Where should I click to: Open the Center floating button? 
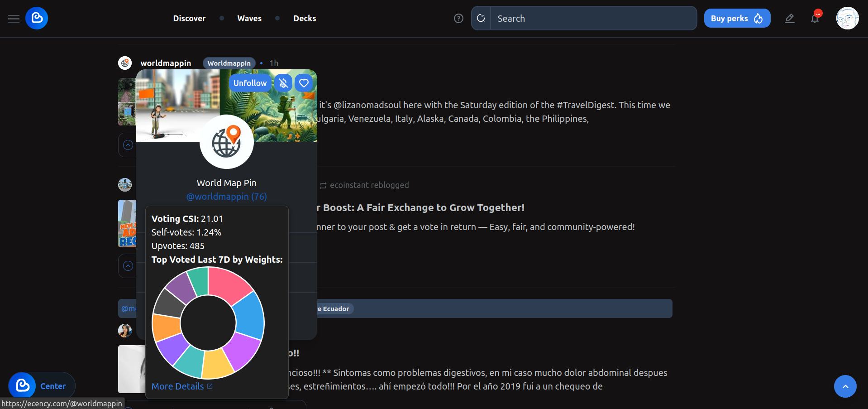click(x=42, y=386)
